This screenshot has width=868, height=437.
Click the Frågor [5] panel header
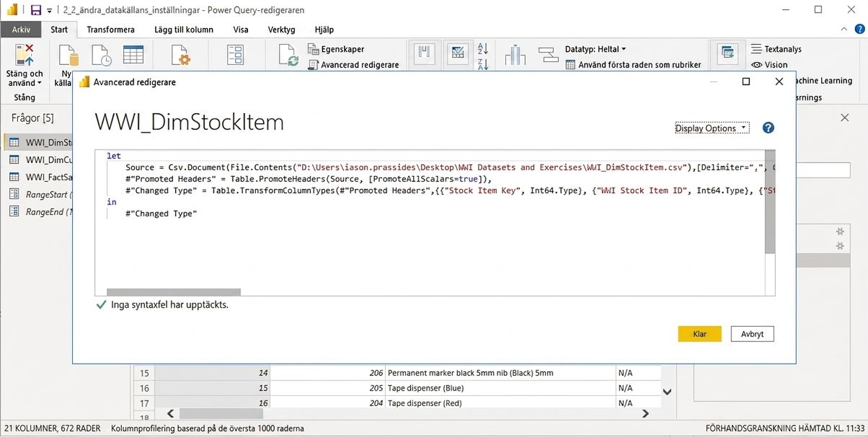click(32, 118)
